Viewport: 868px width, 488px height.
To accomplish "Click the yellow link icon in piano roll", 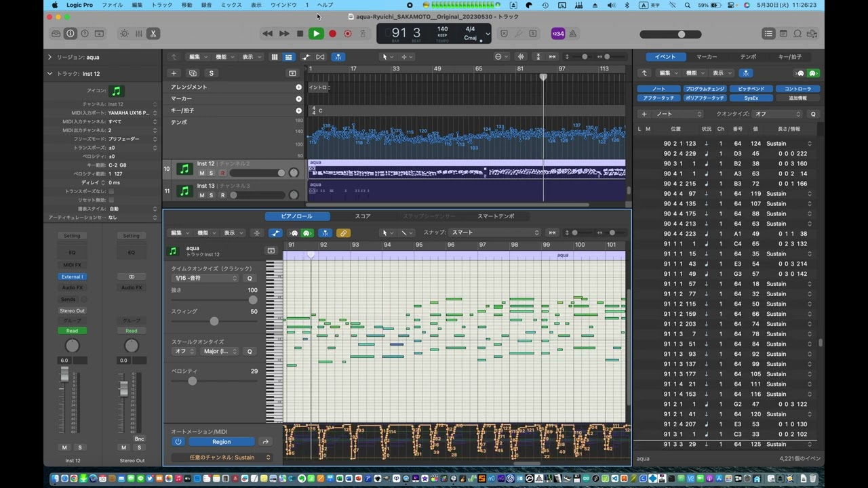I will [x=343, y=233].
